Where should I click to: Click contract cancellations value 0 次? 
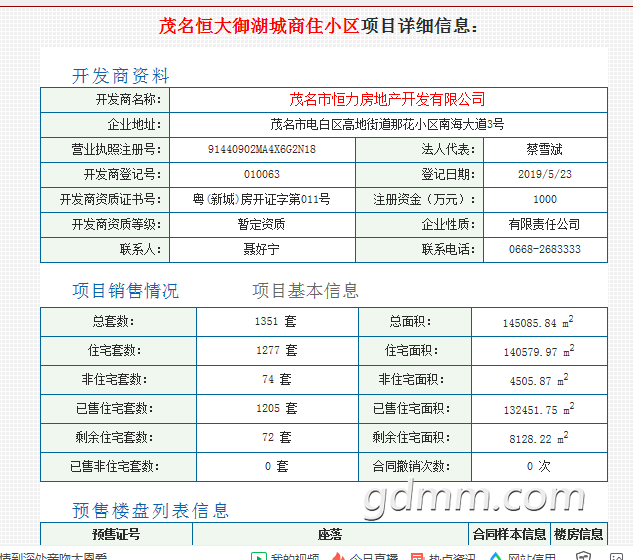539,467
